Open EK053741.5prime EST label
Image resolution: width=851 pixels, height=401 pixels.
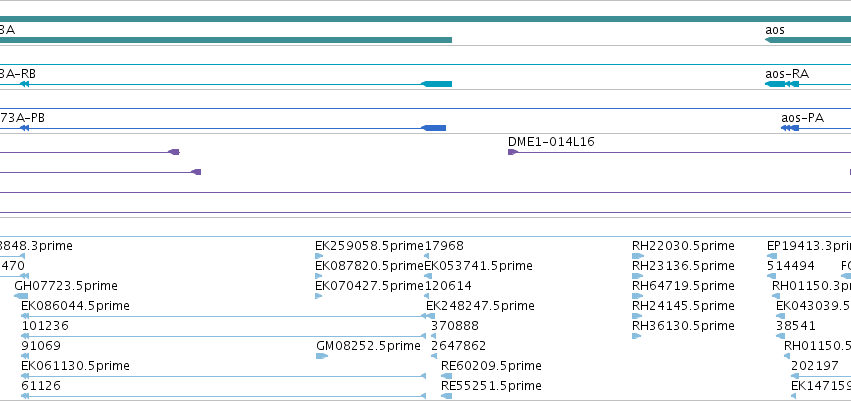[479, 266]
